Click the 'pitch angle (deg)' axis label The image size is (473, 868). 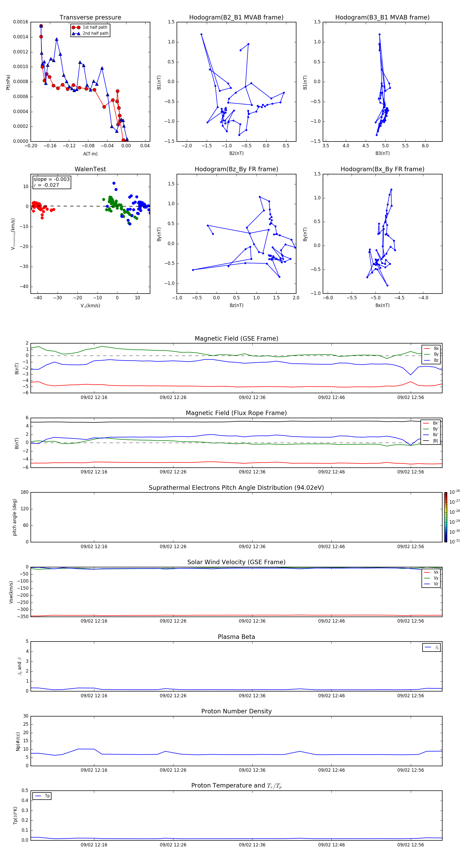click(14, 517)
